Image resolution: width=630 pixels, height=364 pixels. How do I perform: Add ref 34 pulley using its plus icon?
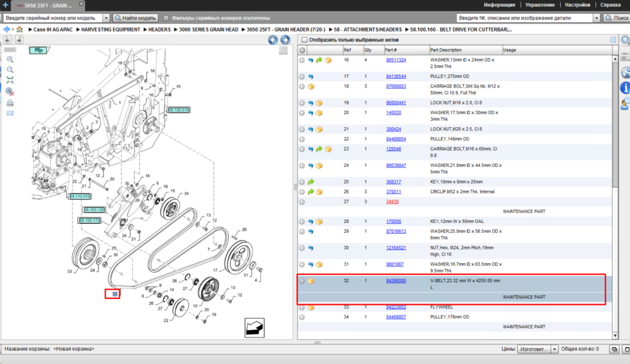click(x=302, y=317)
